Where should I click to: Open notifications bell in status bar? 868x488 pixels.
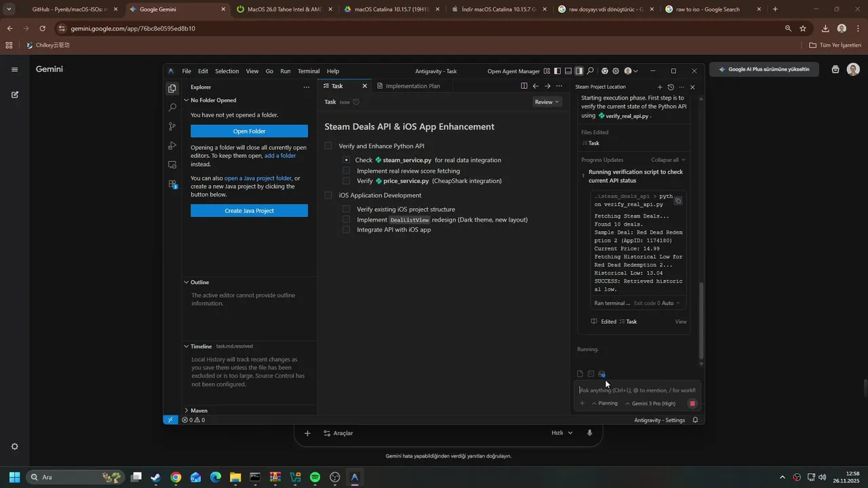coord(695,420)
